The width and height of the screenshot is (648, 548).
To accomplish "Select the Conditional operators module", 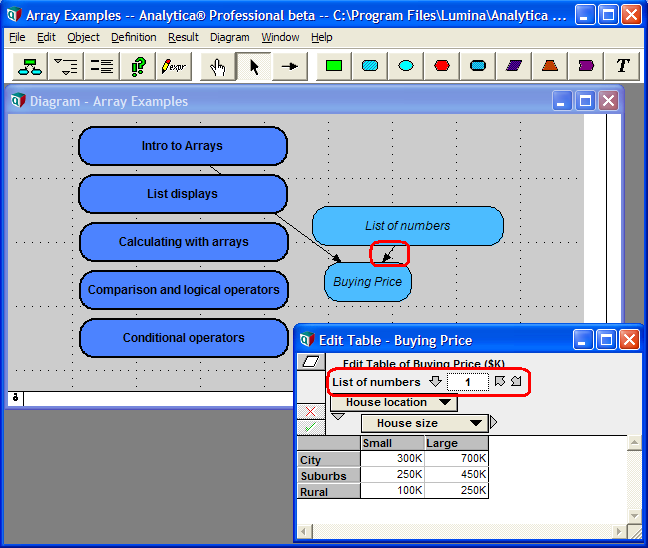I will pos(183,338).
